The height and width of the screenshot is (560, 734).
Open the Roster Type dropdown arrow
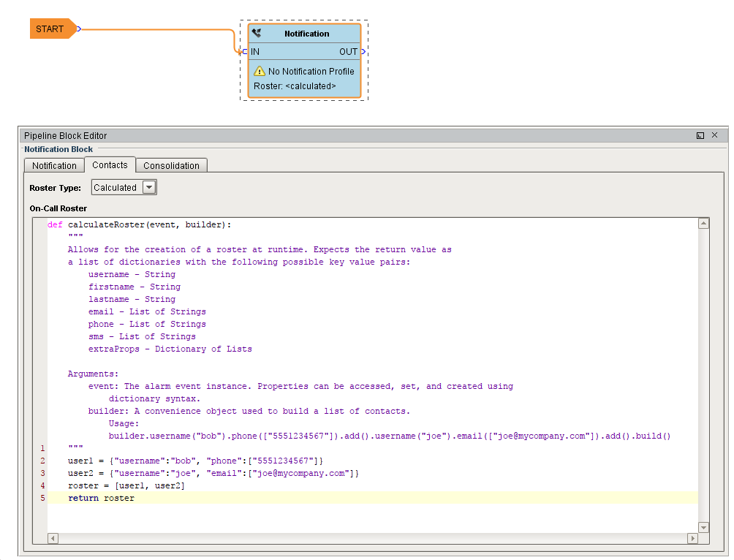click(x=149, y=187)
